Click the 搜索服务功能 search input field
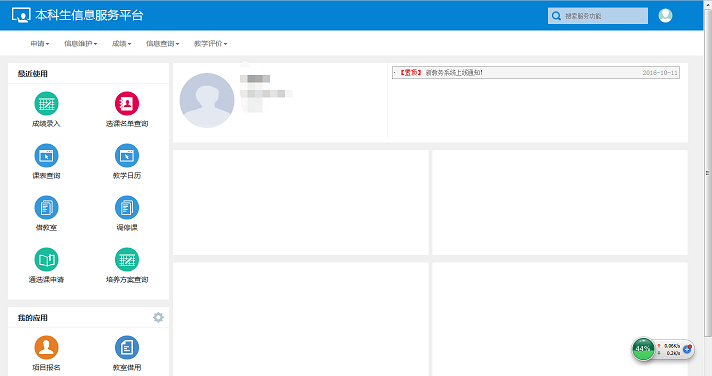This screenshot has width=712, height=376. click(598, 16)
